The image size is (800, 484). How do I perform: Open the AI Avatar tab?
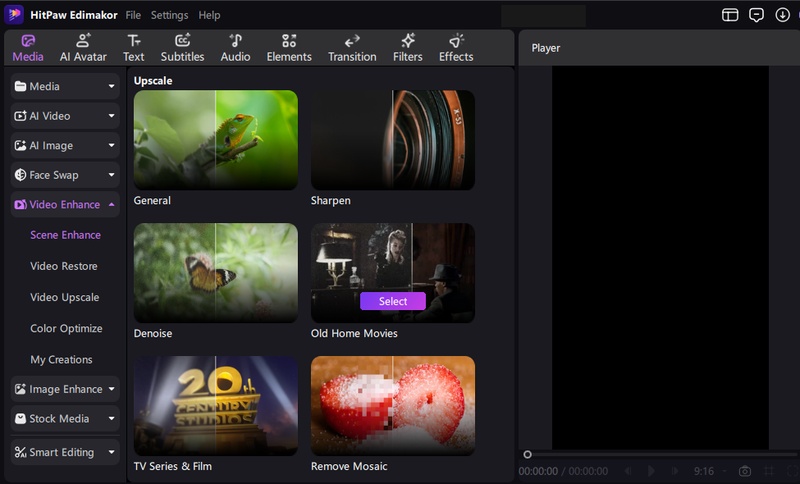(83, 48)
